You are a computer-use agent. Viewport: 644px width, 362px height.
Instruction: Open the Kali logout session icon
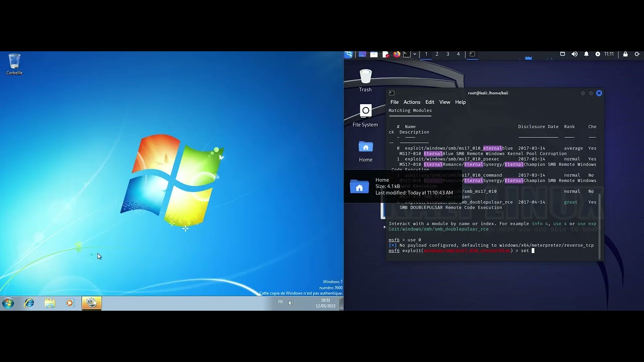(637, 54)
